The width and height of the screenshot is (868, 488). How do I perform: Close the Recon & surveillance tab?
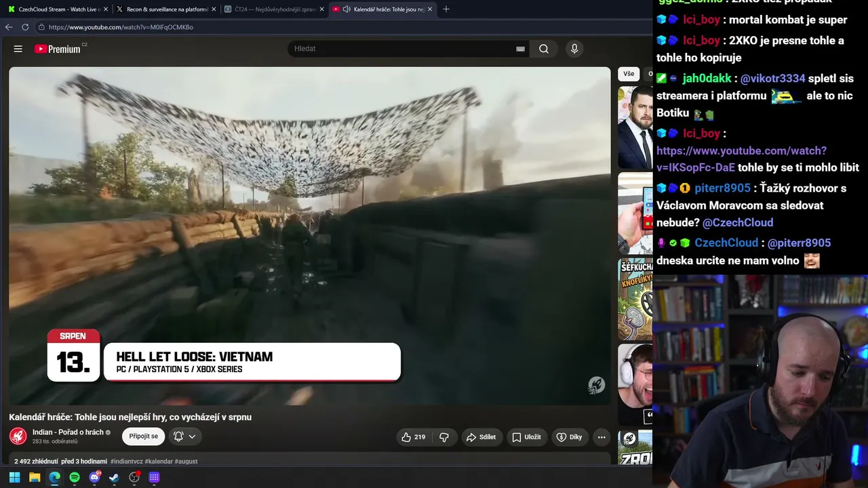click(214, 9)
